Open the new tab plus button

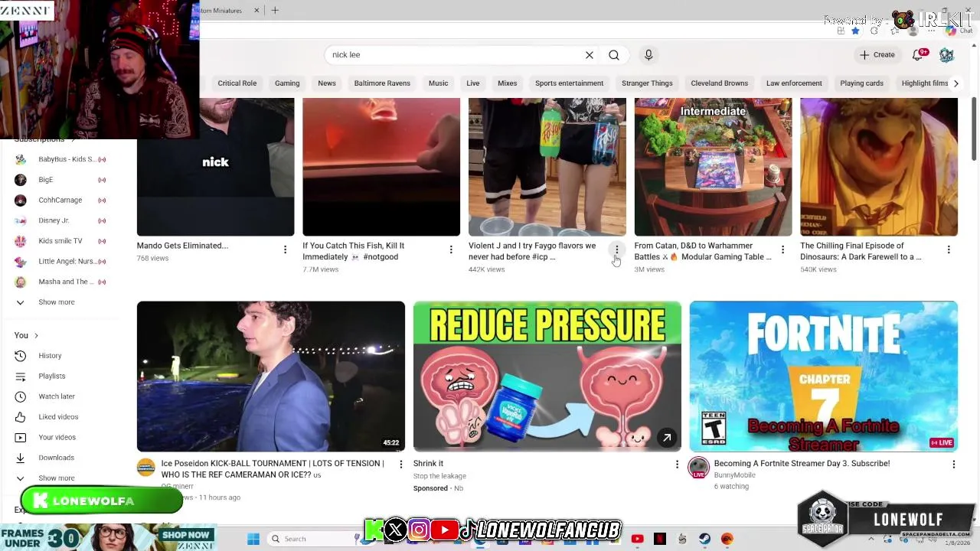pos(275,10)
